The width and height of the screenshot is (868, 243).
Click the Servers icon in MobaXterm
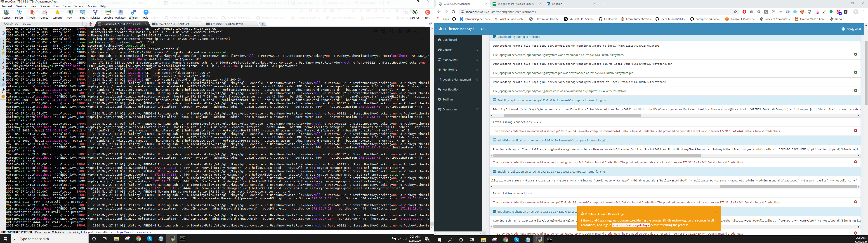click(x=19, y=14)
